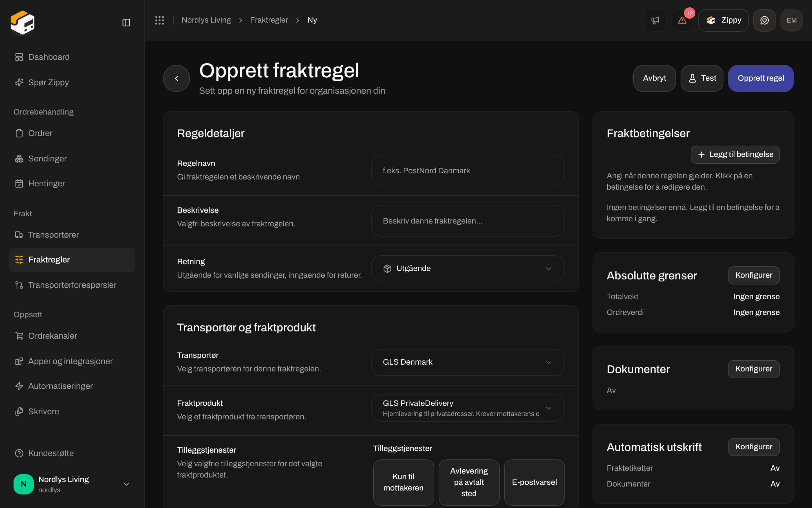812x508 pixels.
Task: Expand the Nordlys Living organization switcher
Action: pos(72,484)
